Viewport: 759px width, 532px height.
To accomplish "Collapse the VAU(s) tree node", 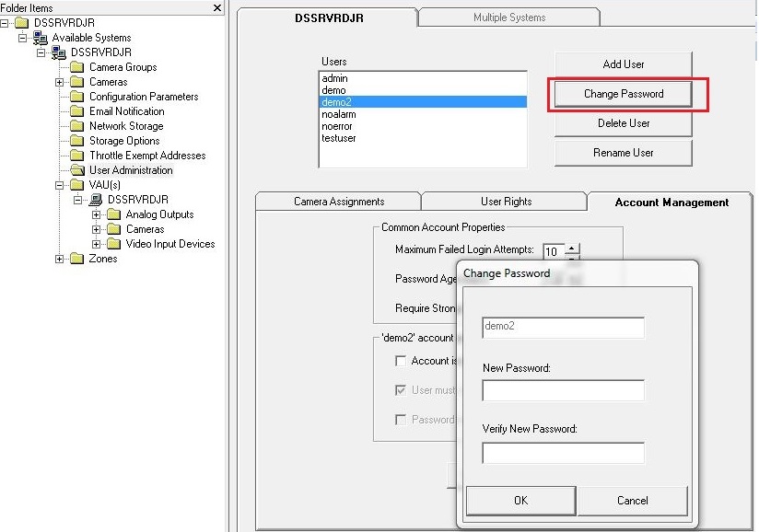I will [60, 185].
